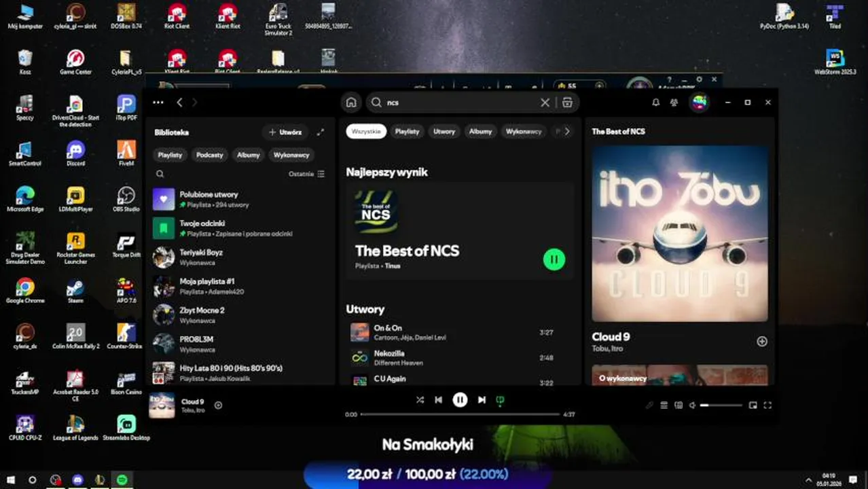
Task: Open the O wykonawcy artist card
Action: [x=680, y=375]
